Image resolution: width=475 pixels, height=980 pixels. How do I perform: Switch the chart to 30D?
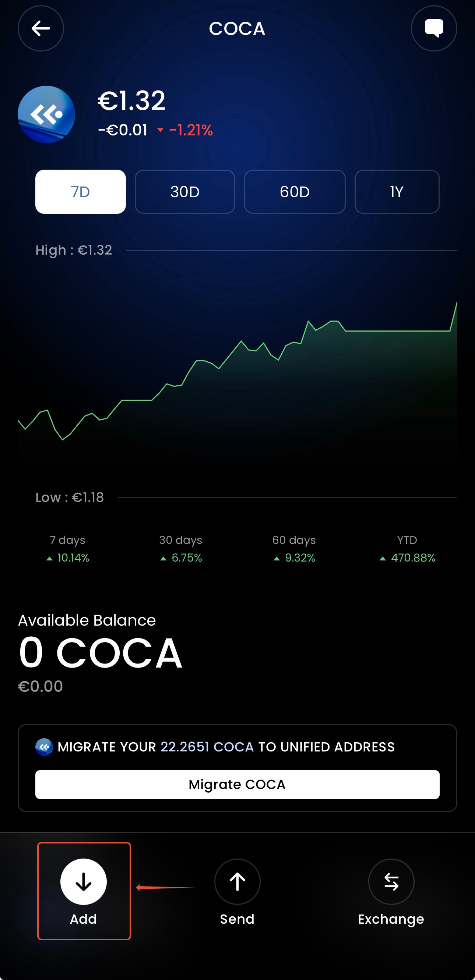[185, 192]
